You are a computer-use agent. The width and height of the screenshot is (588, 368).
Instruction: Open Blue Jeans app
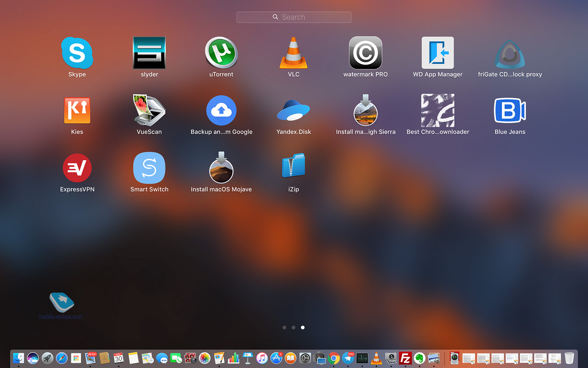[510, 110]
